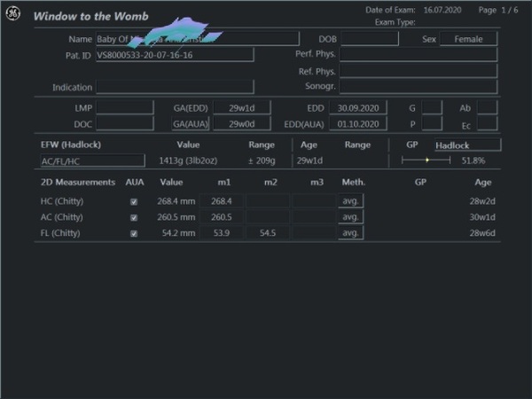Click the EFW age 29w1d
The image size is (532, 399).
[309, 160]
